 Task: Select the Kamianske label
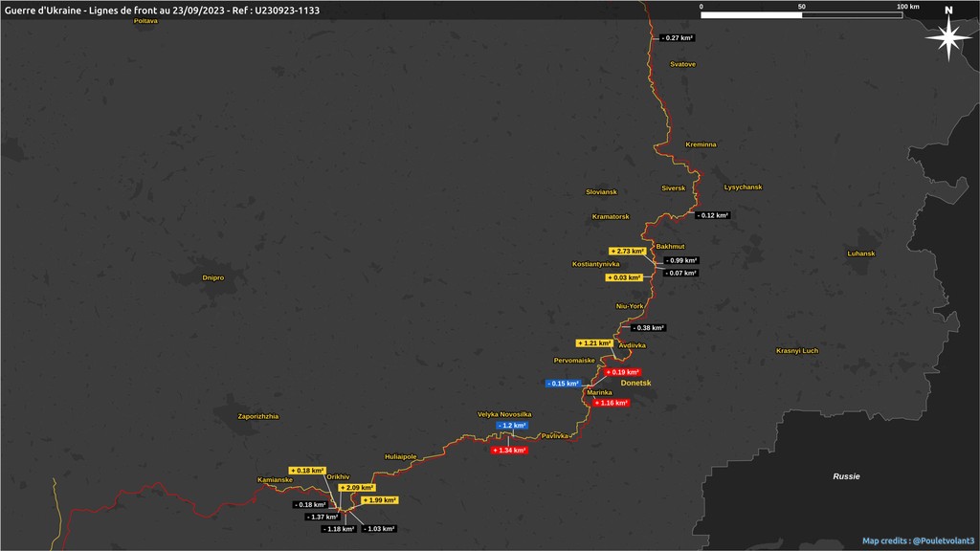pyautogui.click(x=275, y=480)
